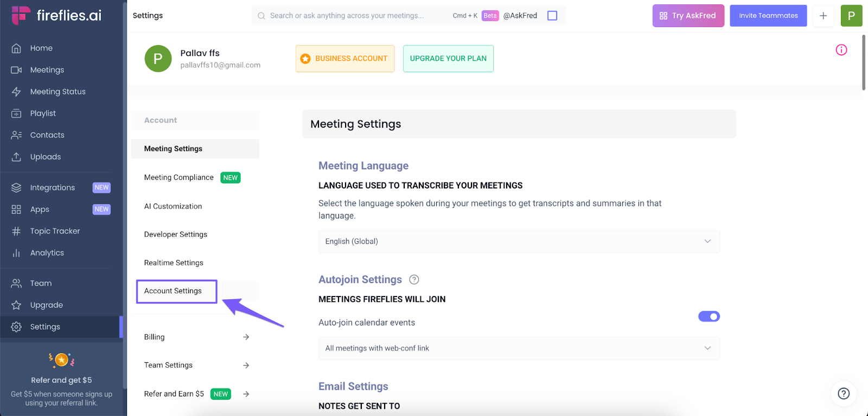Click the pallavffs10@gmail.com email text
This screenshot has height=416, width=868.
tap(220, 65)
